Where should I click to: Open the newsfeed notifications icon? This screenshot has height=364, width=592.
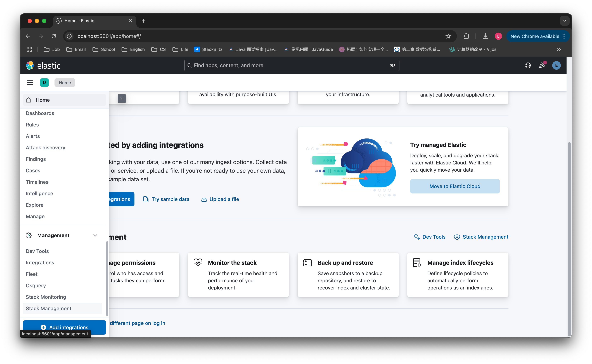point(542,66)
